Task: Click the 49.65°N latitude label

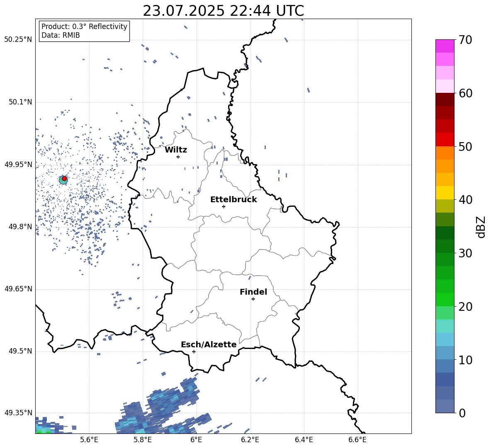Action: point(18,289)
